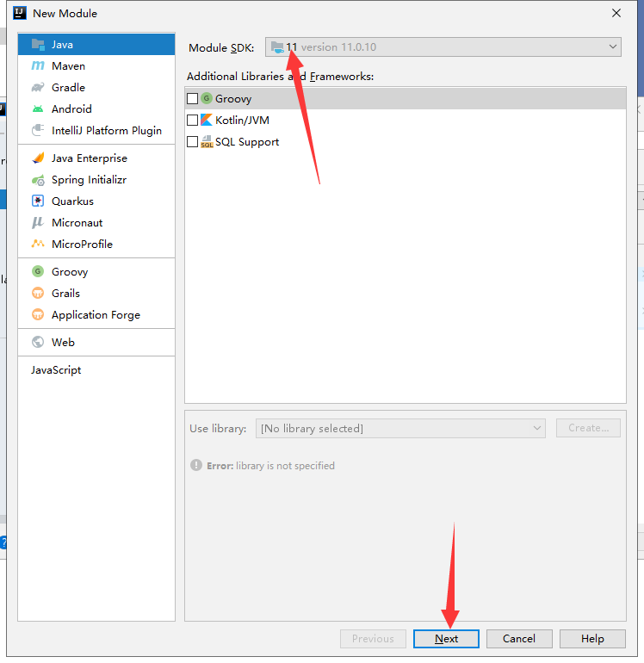This screenshot has height=663, width=644.
Task: Click the Web globe icon
Action: point(38,342)
